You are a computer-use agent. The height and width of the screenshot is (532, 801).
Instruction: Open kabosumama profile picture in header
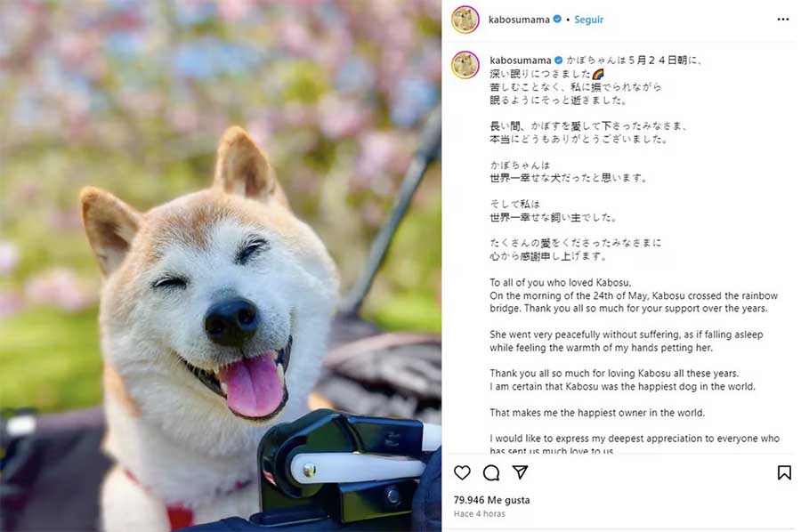tap(465, 20)
